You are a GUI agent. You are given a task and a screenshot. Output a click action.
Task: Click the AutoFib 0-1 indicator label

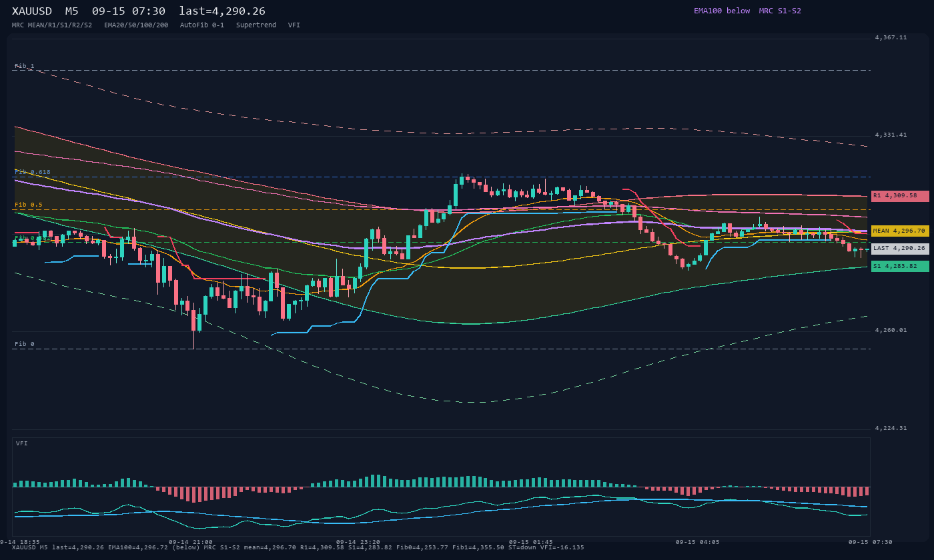click(202, 25)
